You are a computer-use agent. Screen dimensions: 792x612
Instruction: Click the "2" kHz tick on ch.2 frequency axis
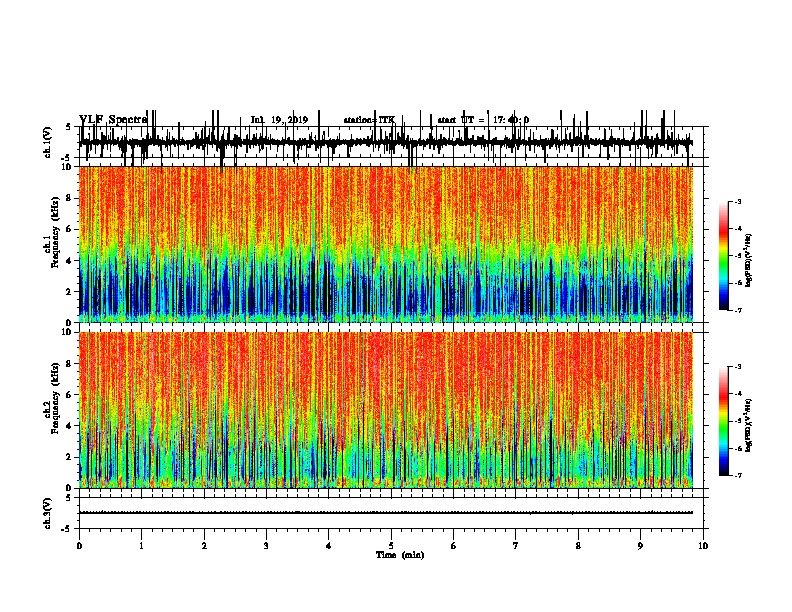[x=69, y=457]
